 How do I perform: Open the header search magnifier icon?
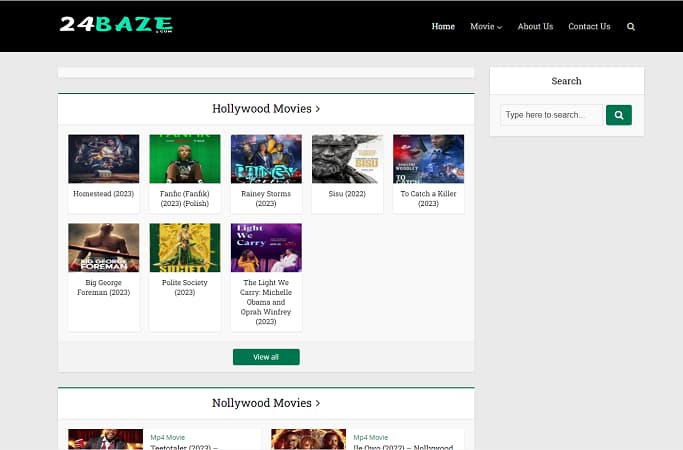[x=631, y=27]
